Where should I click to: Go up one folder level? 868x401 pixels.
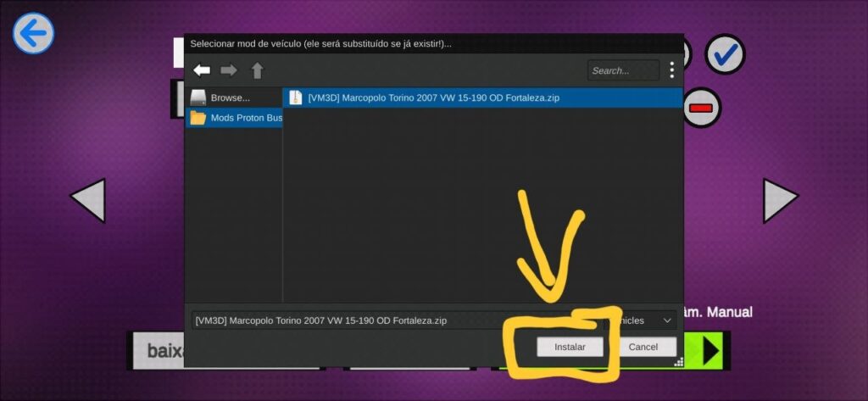pos(257,70)
